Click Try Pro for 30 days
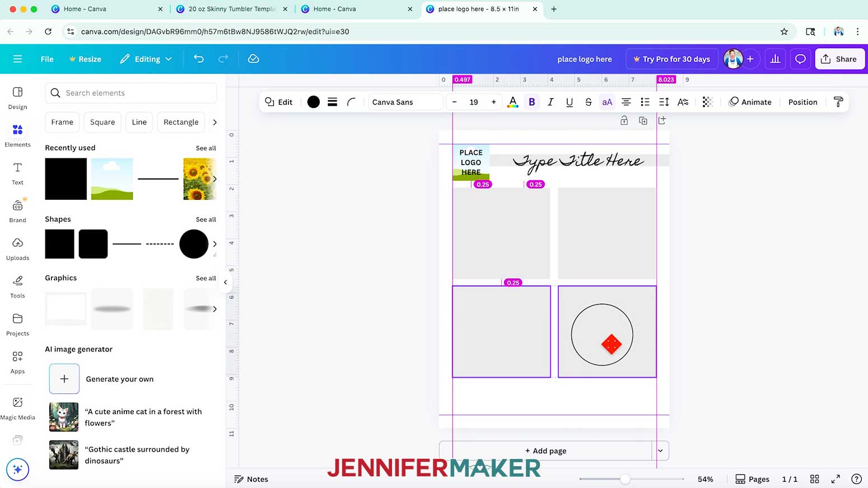Screen dimensions: 868x488 [671, 59]
